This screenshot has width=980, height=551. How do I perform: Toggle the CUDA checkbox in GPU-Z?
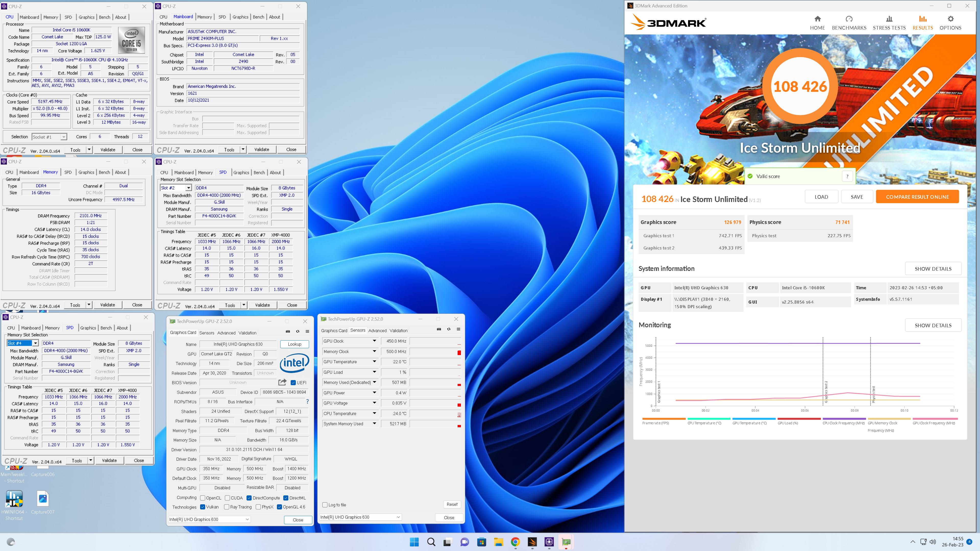[x=227, y=498]
